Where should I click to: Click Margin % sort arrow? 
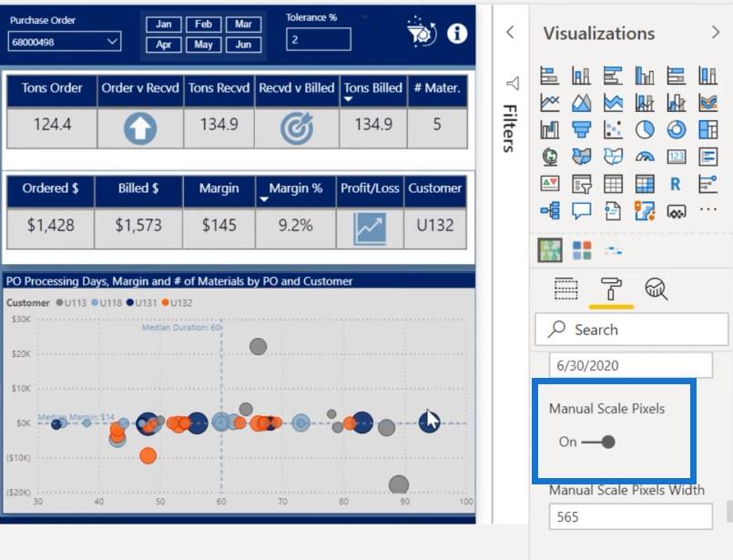click(x=264, y=199)
